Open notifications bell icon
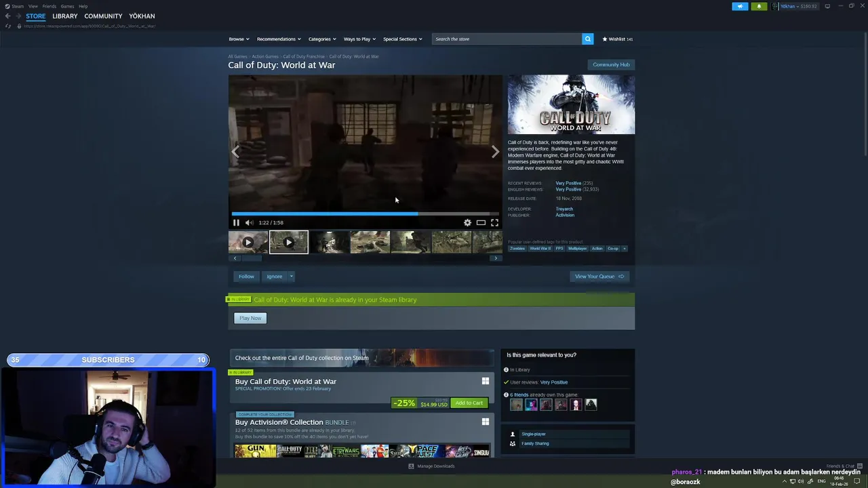Image resolution: width=868 pixels, height=488 pixels. tap(759, 6)
